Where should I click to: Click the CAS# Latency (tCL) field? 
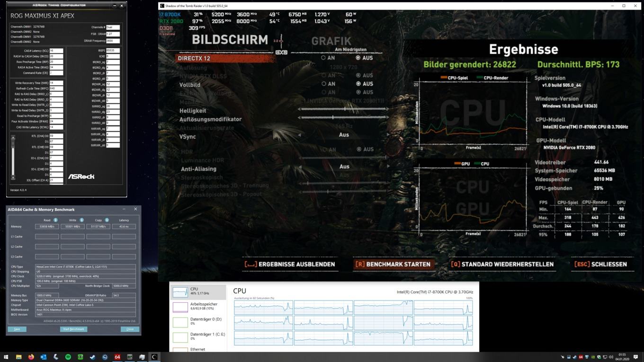[56, 51]
